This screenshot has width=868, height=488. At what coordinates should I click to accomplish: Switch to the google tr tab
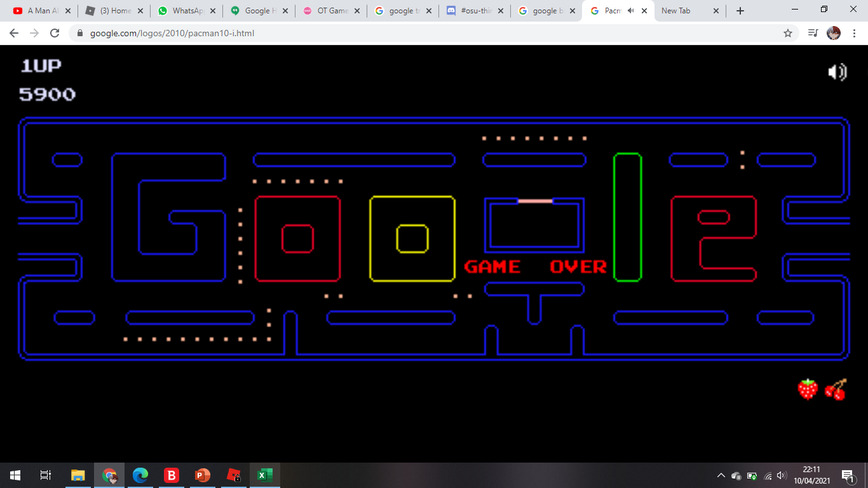[x=403, y=11]
